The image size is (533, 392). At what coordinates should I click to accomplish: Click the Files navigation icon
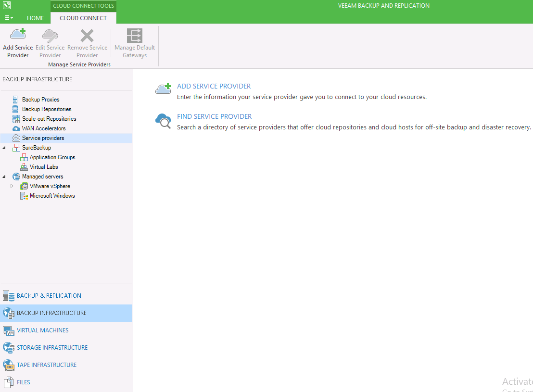pyautogui.click(x=9, y=382)
